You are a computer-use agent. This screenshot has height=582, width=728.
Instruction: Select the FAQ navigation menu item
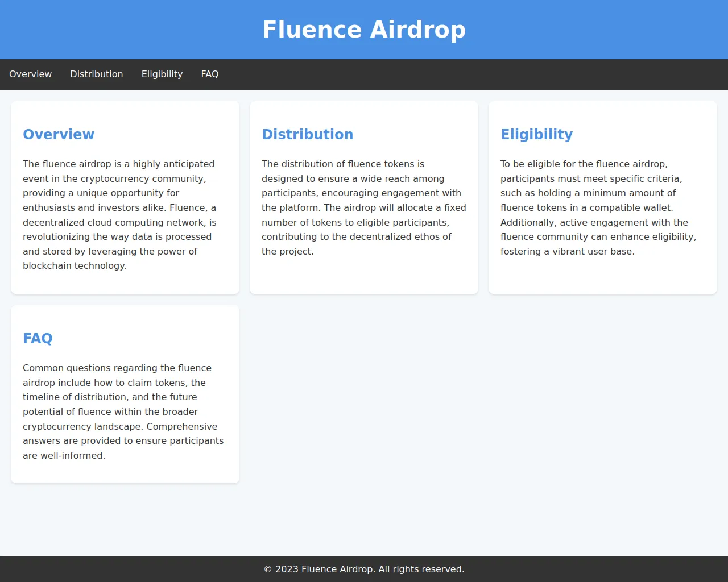(209, 74)
